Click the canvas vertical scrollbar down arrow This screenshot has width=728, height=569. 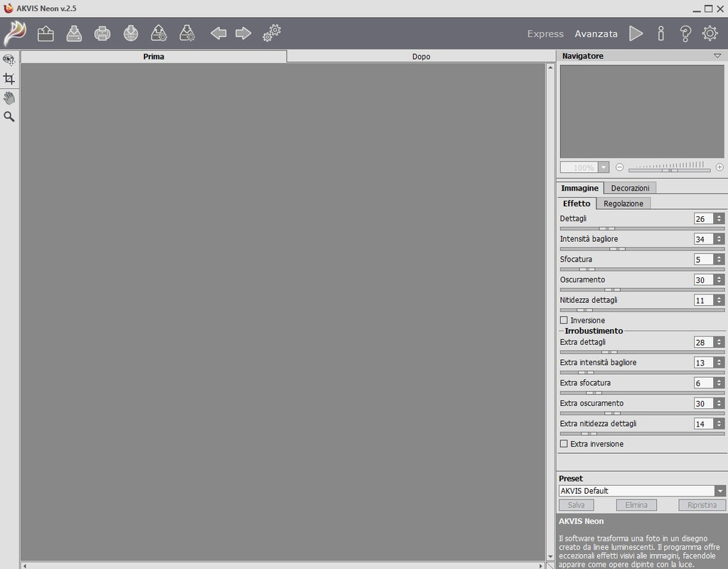click(550, 556)
